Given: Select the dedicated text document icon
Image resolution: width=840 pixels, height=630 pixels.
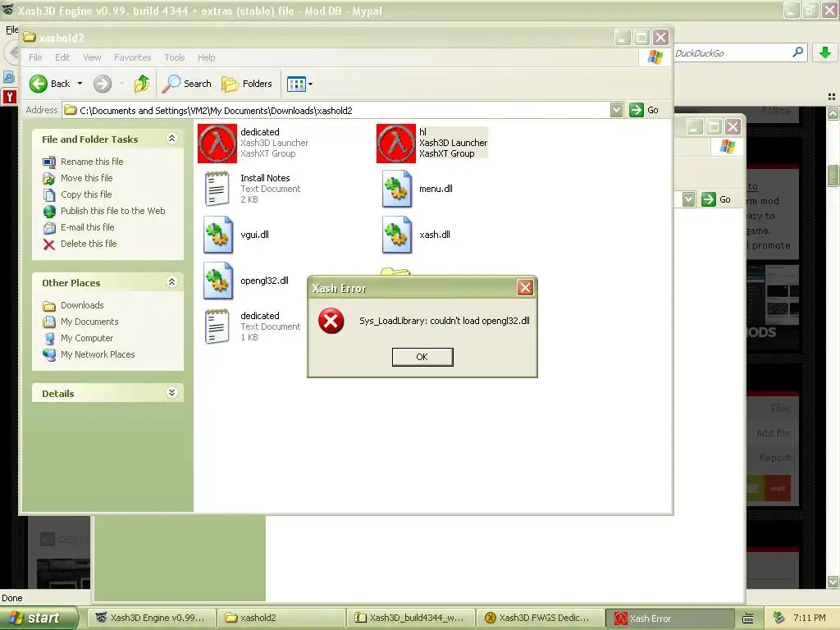Looking at the screenshot, I should click(x=217, y=326).
